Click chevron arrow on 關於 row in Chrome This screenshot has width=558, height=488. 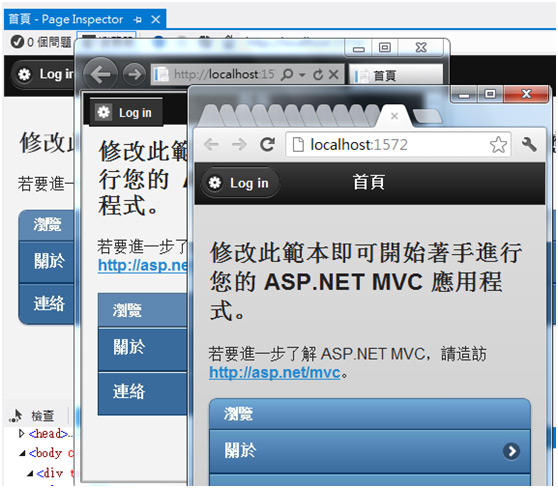click(x=511, y=451)
